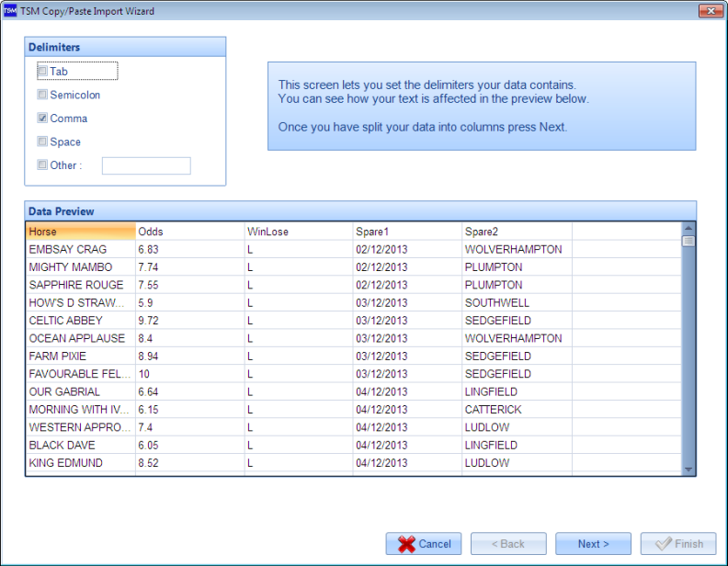This screenshot has width=728, height=566.
Task: Enable the Tab delimiter checkbox
Action: [x=42, y=71]
